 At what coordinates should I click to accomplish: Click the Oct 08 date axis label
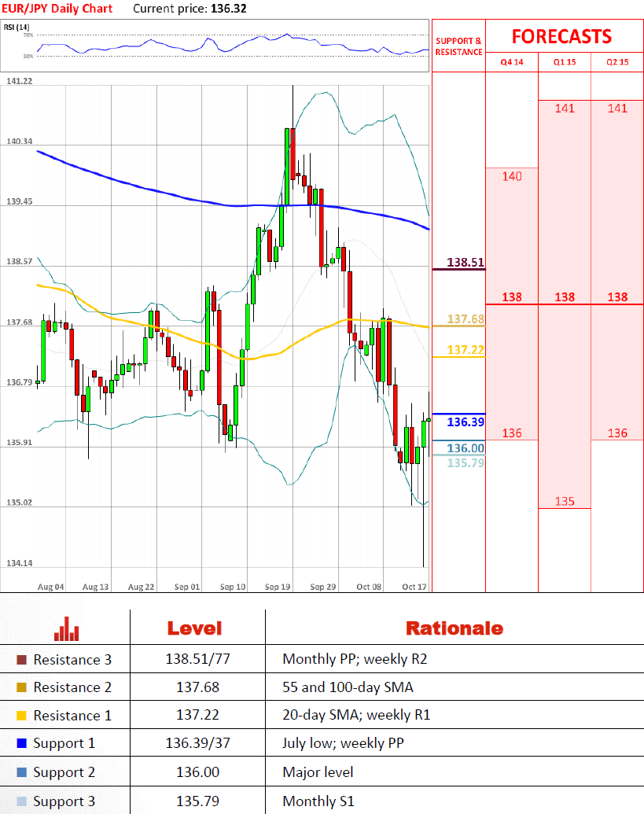[369, 587]
